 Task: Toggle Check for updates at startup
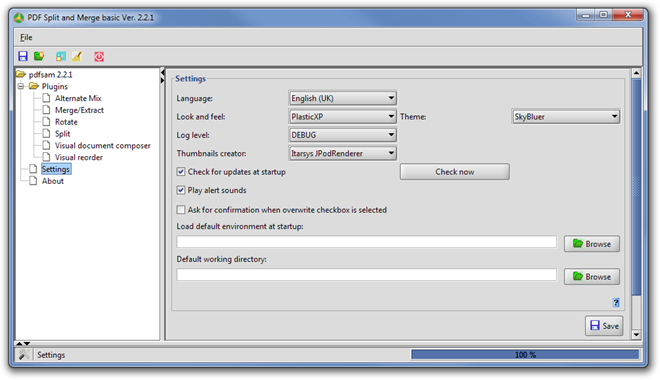tap(181, 172)
